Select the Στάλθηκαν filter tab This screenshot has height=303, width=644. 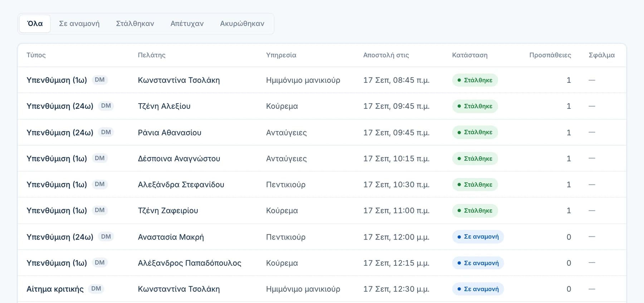pos(135,24)
